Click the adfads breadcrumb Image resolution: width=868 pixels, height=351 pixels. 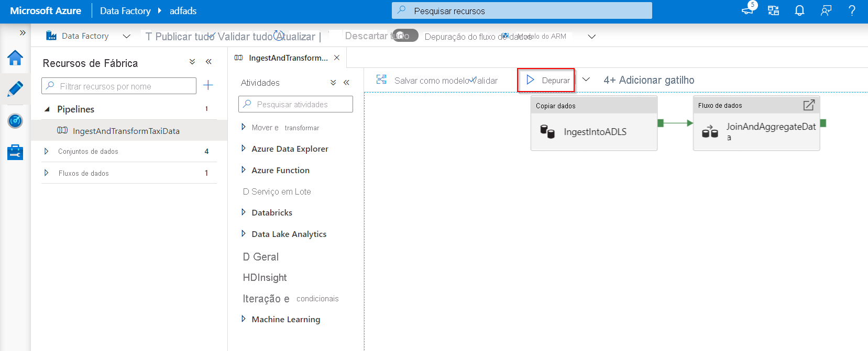click(x=183, y=10)
